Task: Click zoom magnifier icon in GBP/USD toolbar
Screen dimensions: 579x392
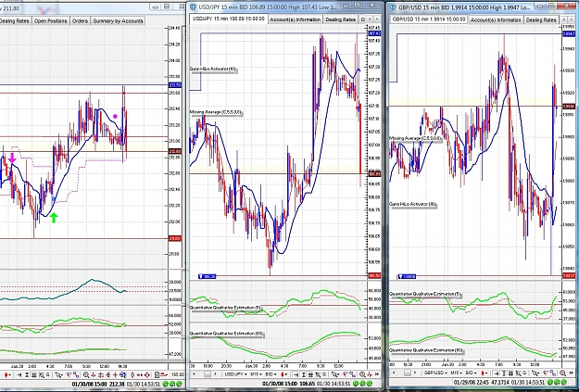Action: tap(562, 373)
